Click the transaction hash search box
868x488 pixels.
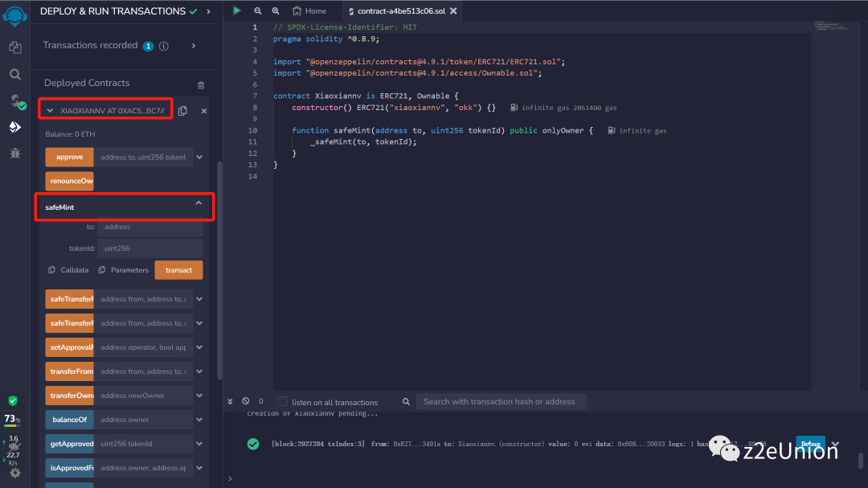[500, 401]
